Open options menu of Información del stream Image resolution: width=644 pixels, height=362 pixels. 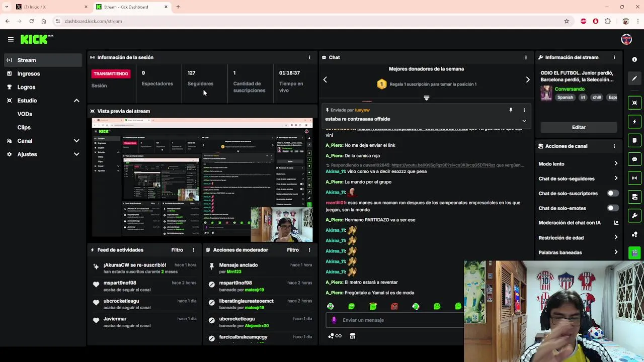(x=614, y=57)
